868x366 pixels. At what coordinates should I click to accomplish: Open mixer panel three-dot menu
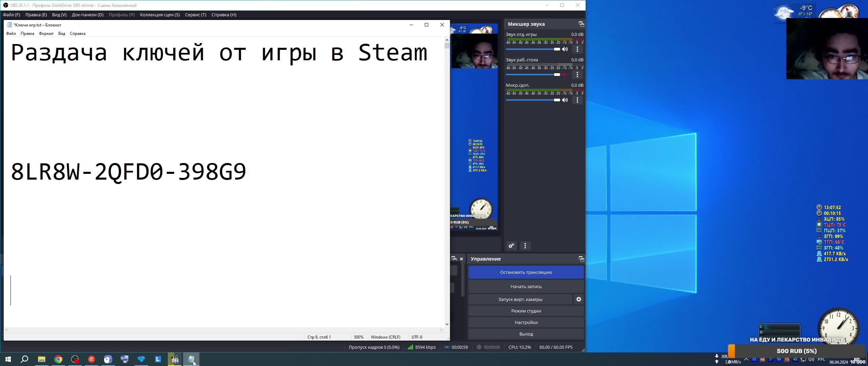click(x=525, y=246)
